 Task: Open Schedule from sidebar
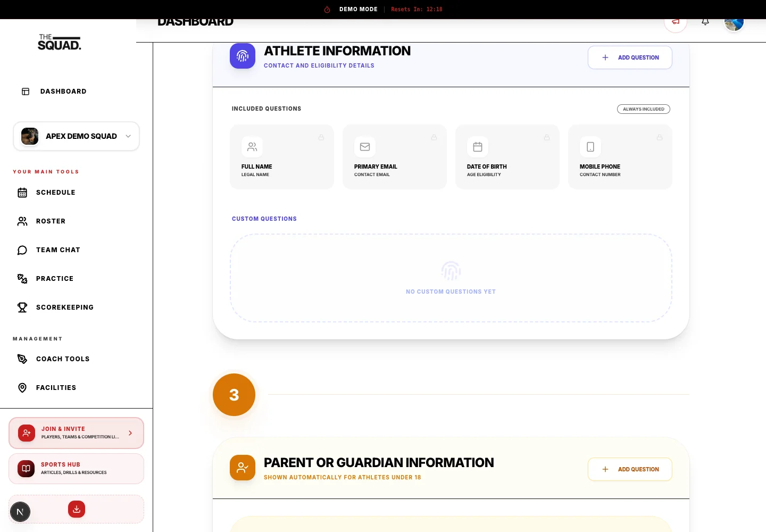[x=76, y=193]
